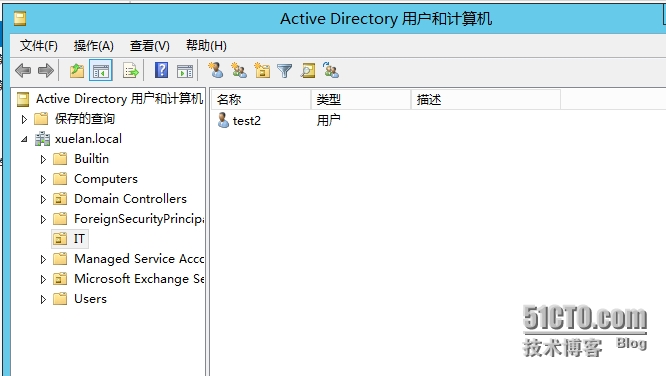Sort by the 描述 column header

(486, 99)
